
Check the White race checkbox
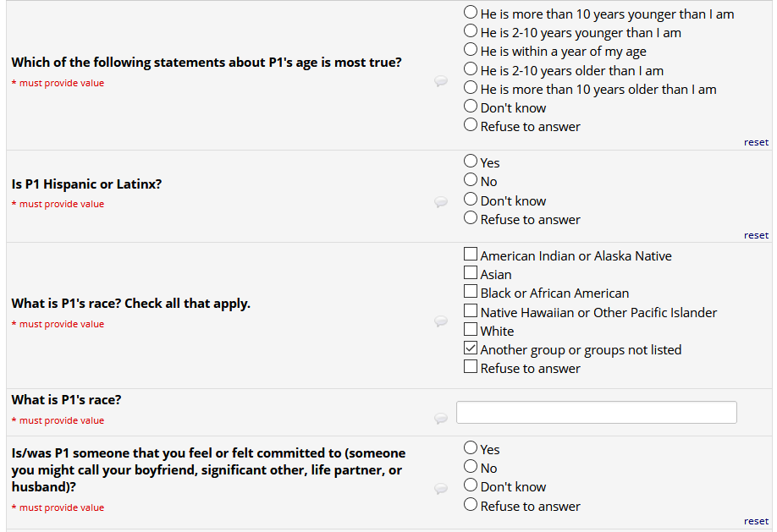coord(471,330)
